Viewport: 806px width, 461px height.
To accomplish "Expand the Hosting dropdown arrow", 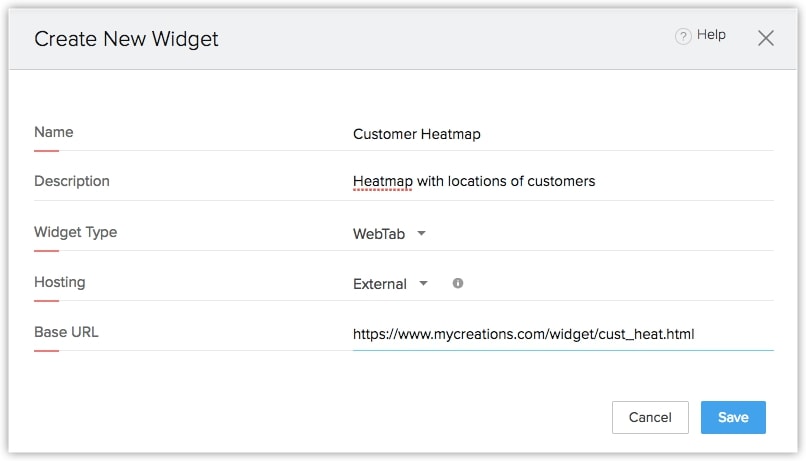I will coord(424,283).
